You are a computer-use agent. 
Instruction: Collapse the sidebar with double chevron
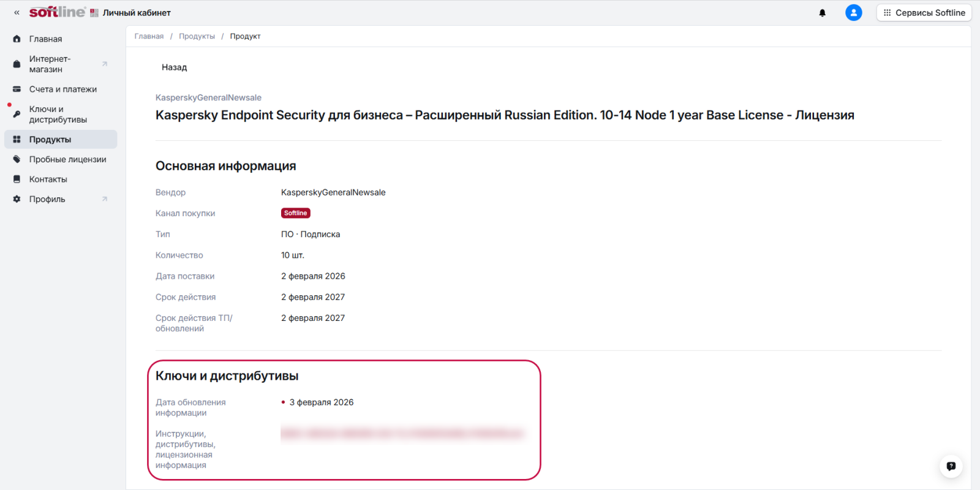coord(17,13)
